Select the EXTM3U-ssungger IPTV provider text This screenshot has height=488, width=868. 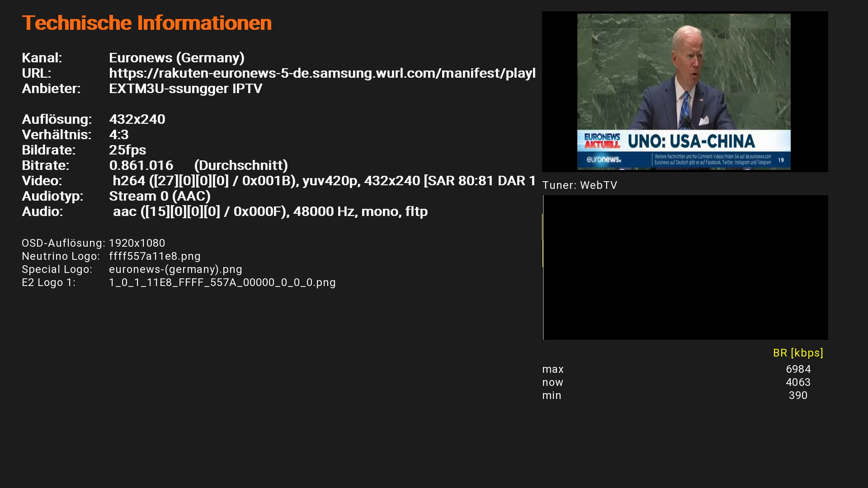(185, 89)
